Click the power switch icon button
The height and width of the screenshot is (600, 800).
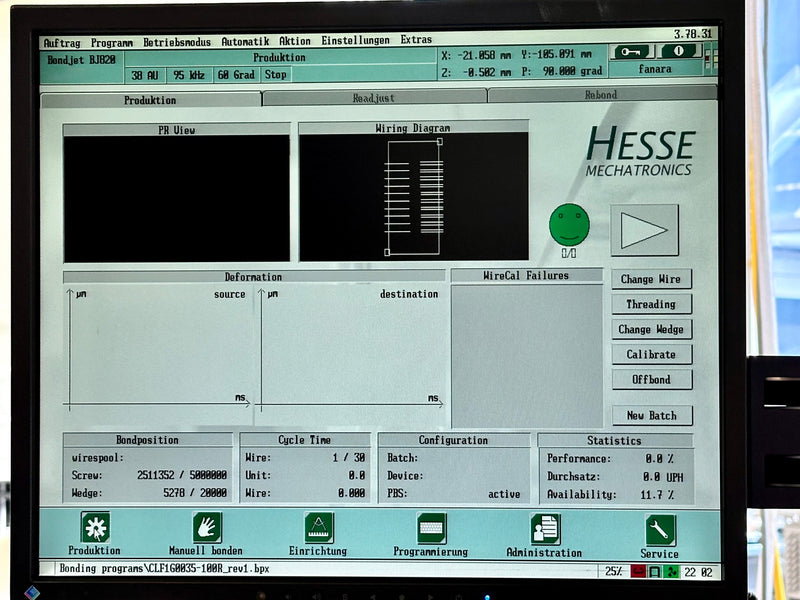coord(679,51)
